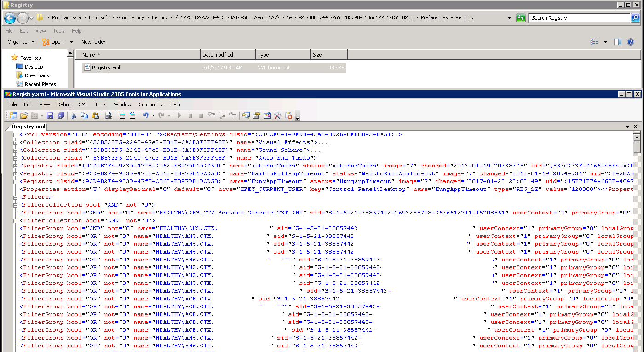Image resolution: width=644 pixels, height=352 pixels.
Task: Click the Paste clipboard icon
Action: [95, 115]
